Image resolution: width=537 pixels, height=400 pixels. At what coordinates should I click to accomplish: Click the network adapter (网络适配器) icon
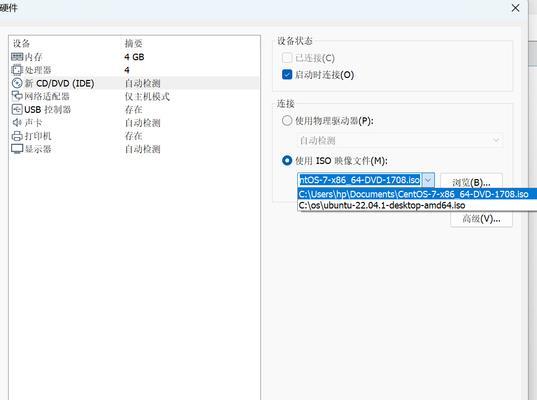point(17,96)
